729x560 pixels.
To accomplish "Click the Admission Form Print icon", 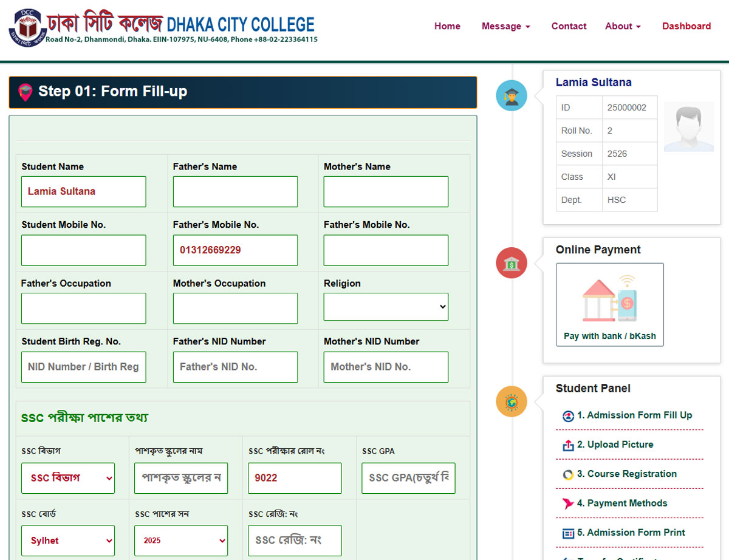I will pyautogui.click(x=568, y=533).
